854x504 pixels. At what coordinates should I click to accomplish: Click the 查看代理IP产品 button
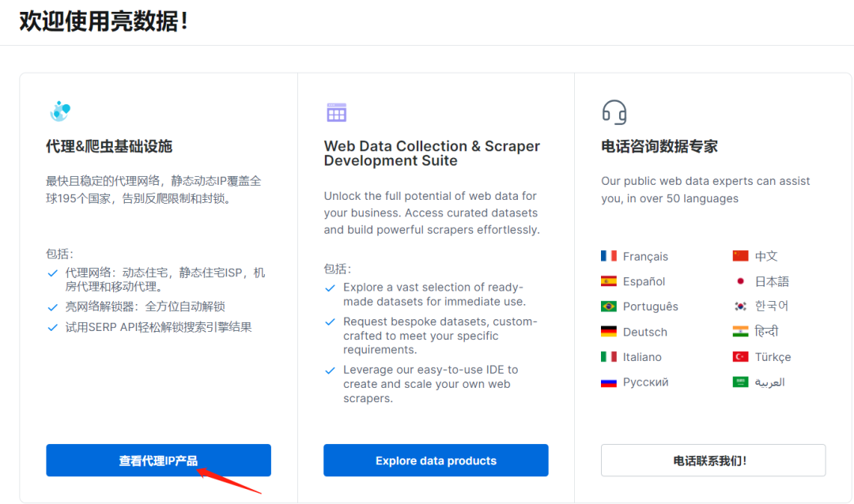click(158, 461)
